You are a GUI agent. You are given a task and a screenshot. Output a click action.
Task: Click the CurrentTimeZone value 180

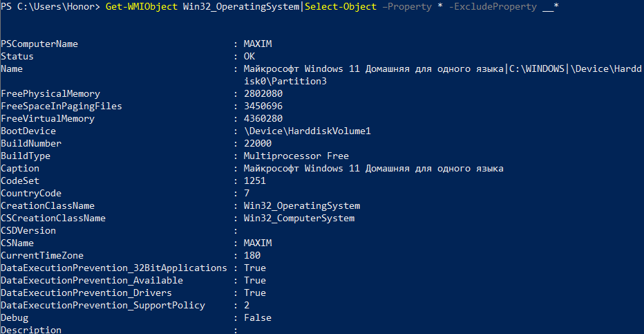point(252,256)
